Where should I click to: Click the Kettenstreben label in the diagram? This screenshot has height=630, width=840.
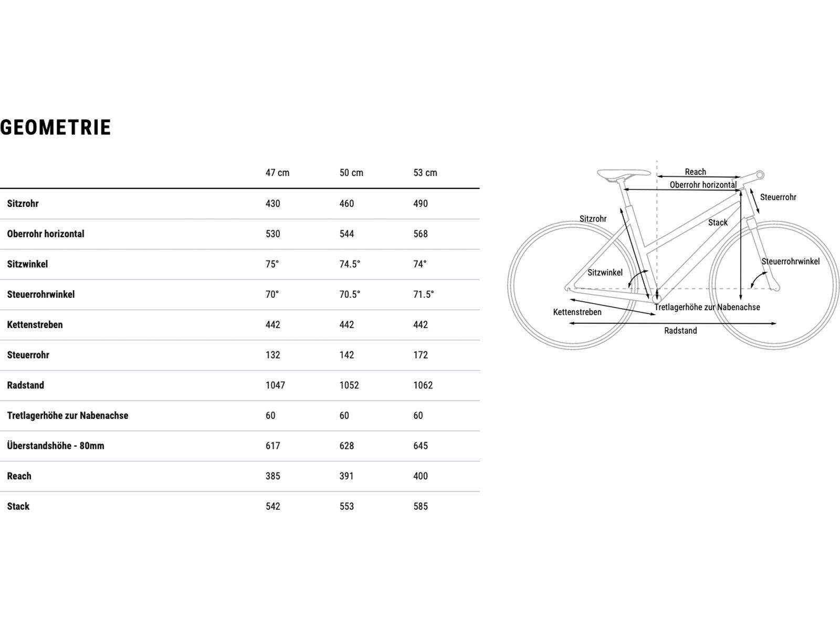point(577,312)
